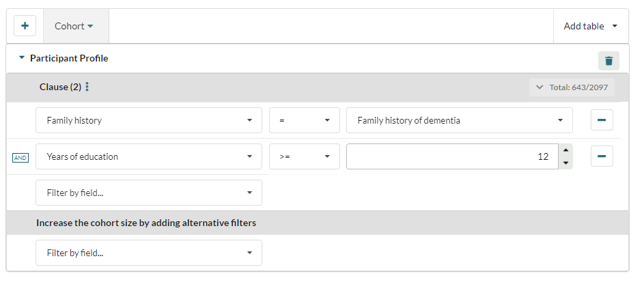Remove the Years of education filter row
Image resolution: width=644 pixels, height=291 pixels.
(x=602, y=156)
